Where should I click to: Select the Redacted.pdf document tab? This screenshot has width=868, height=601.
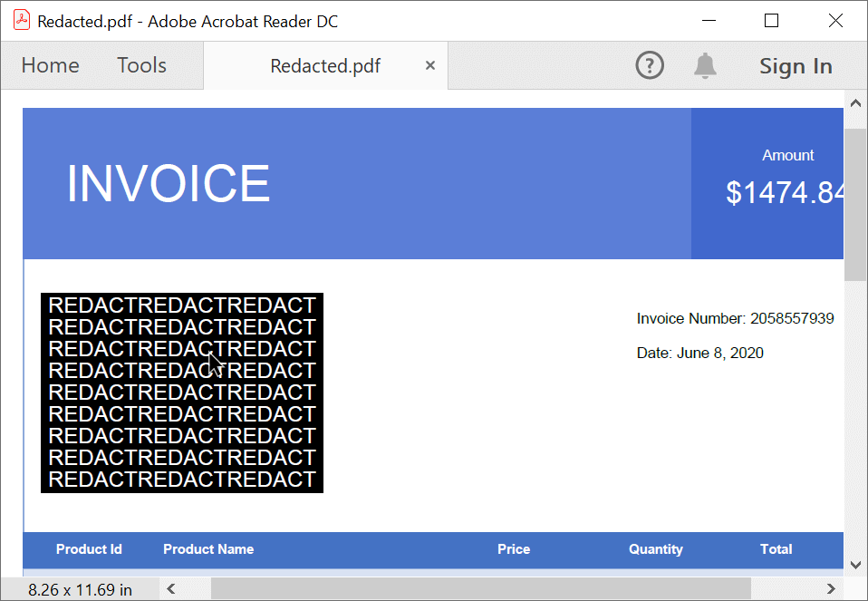point(325,66)
